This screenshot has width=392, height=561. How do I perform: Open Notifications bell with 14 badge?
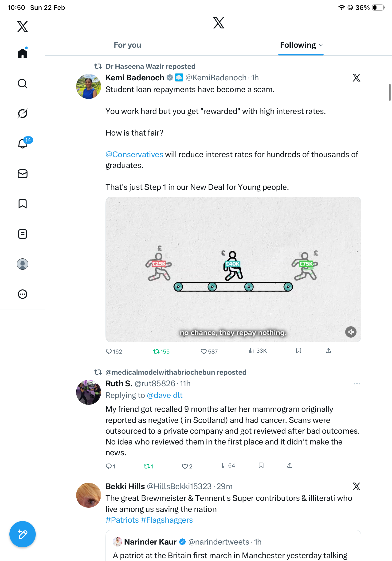click(23, 144)
